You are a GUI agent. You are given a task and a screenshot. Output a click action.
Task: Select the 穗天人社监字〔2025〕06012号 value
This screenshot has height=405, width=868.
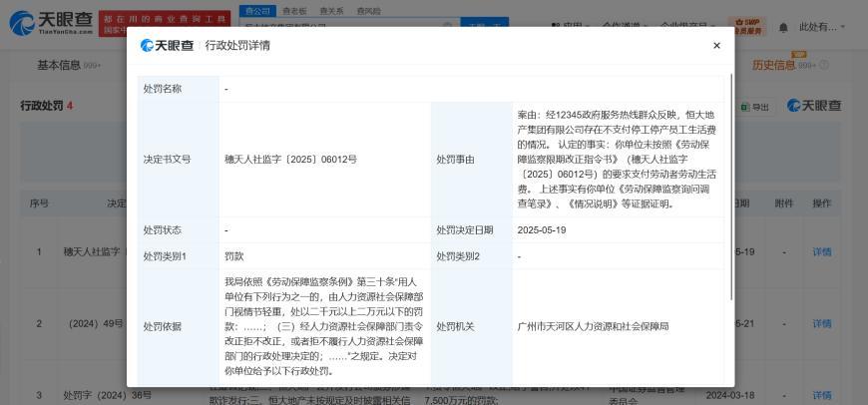click(x=290, y=160)
